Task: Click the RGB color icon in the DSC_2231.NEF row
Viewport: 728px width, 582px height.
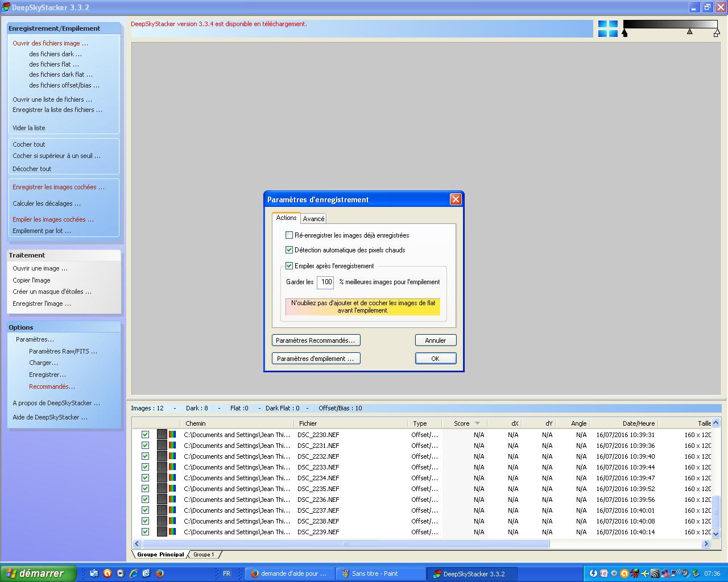Action: (172, 446)
